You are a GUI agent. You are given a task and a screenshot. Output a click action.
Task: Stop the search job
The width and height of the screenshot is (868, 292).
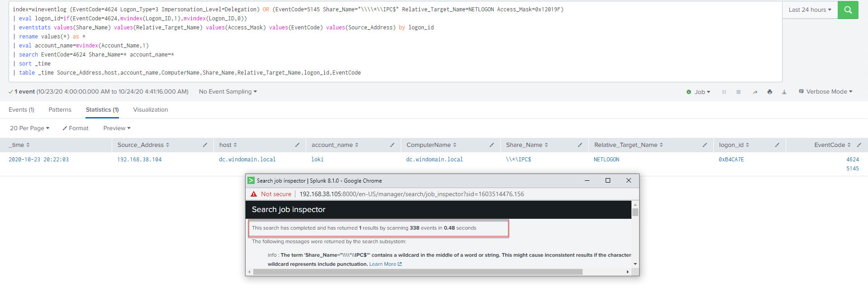pyautogui.click(x=739, y=92)
